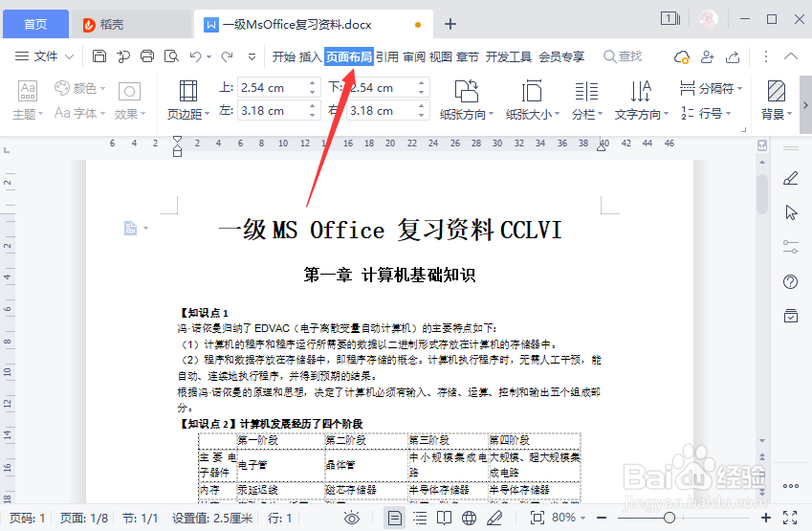This screenshot has height=531, width=812.
Task: Click the zoom slider handle
Action: (x=669, y=518)
